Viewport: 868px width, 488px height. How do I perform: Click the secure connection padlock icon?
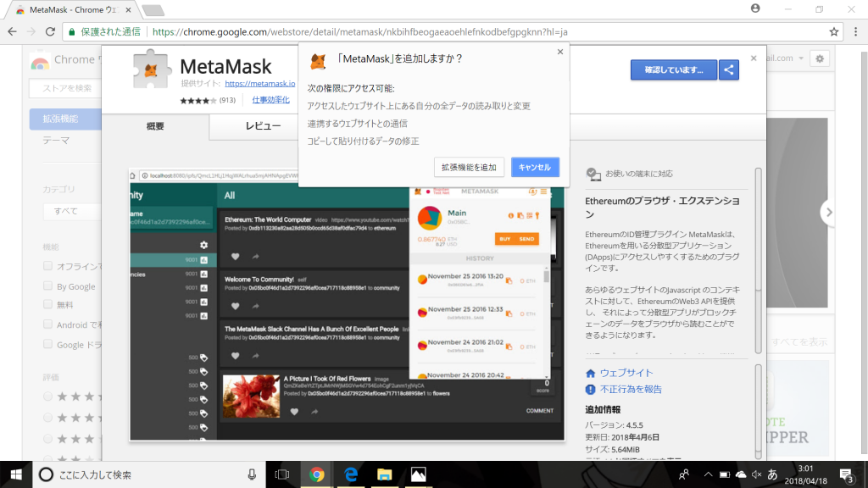coord(71,32)
